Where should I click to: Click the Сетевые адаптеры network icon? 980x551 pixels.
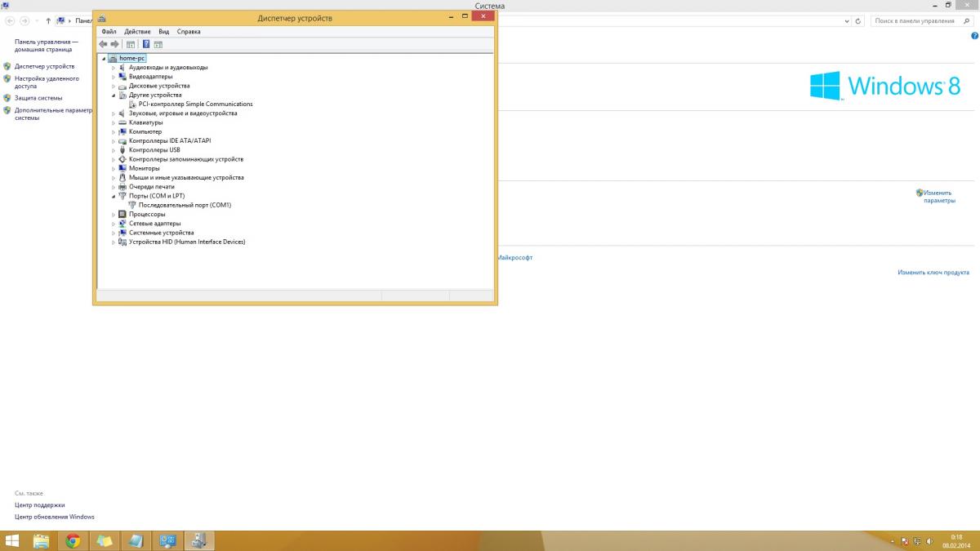coord(122,223)
